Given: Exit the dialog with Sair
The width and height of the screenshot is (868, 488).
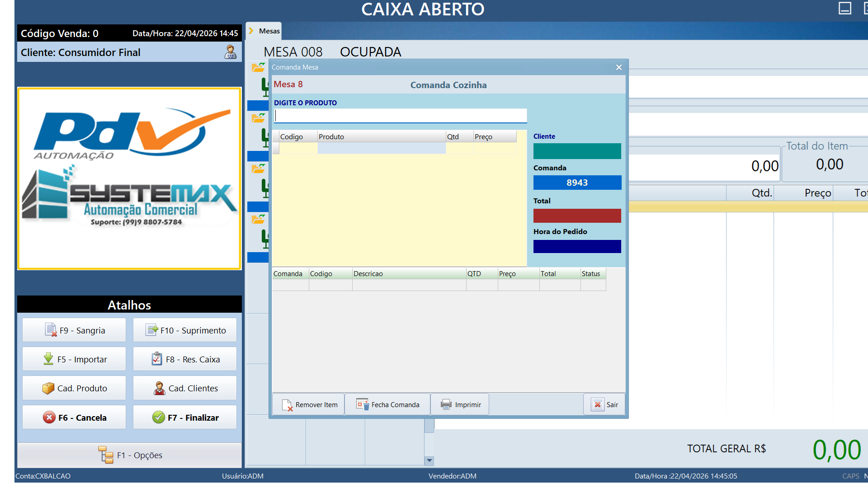Looking at the screenshot, I should pyautogui.click(x=604, y=404).
